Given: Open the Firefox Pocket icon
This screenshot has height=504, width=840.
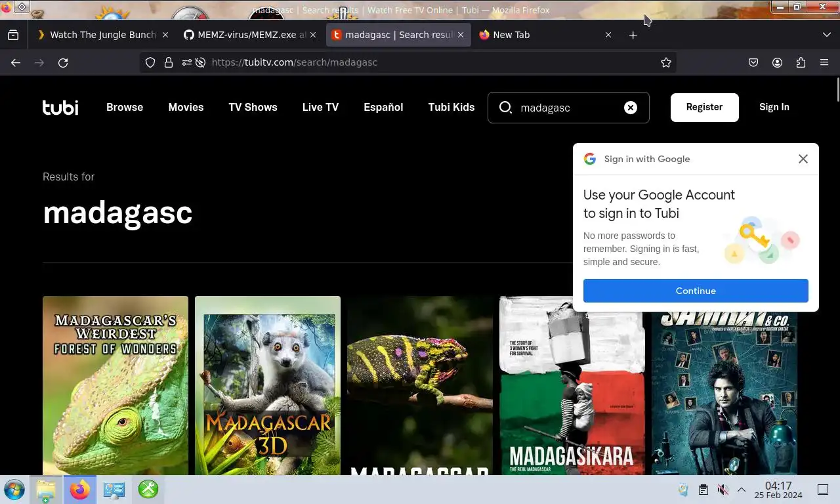Looking at the screenshot, I should coord(753,62).
